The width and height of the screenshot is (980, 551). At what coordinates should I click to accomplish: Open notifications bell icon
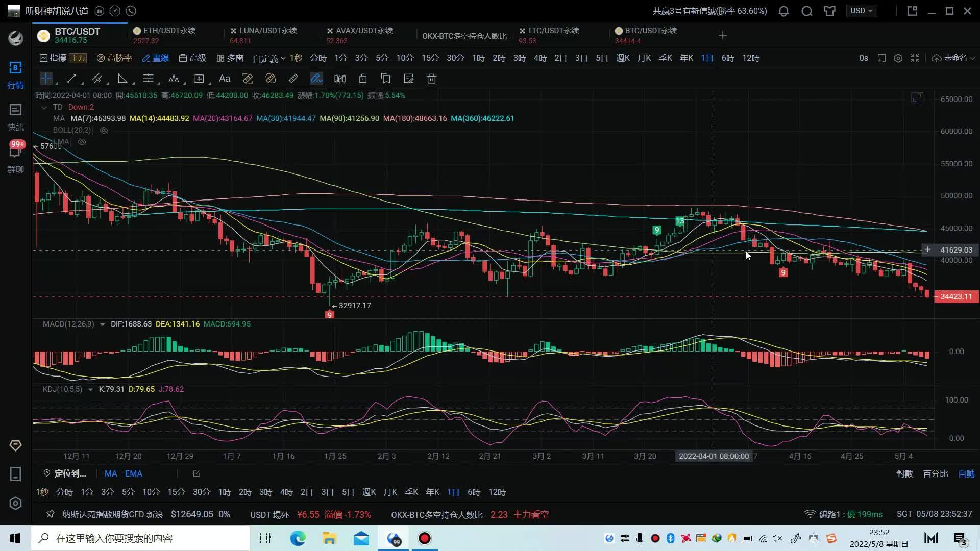[x=783, y=11]
